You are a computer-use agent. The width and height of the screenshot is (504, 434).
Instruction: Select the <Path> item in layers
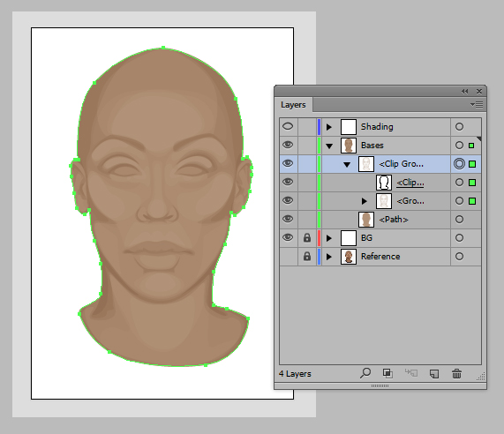(394, 220)
